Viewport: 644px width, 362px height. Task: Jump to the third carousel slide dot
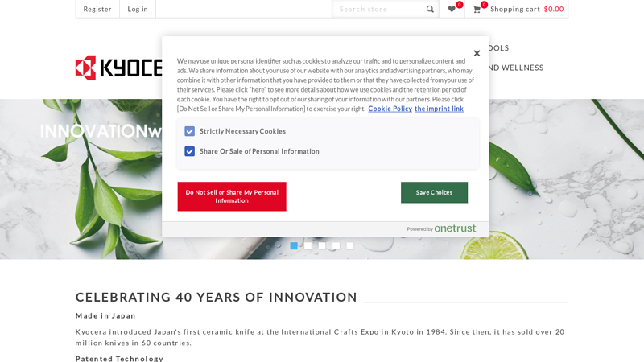pyautogui.click(x=322, y=246)
